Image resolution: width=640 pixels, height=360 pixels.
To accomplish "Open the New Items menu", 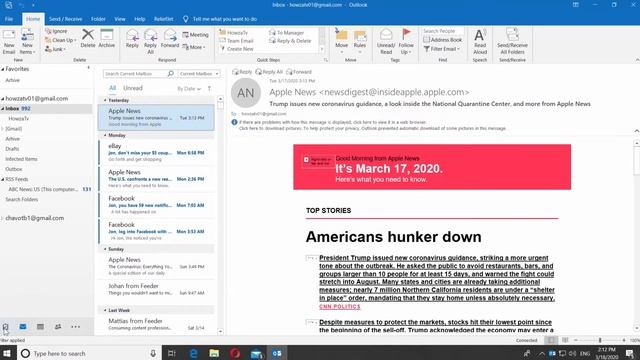I will point(27,42).
